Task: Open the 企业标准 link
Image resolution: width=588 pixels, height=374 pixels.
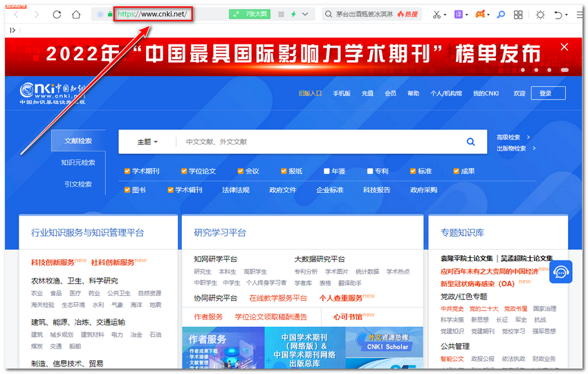Action: [x=329, y=190]
